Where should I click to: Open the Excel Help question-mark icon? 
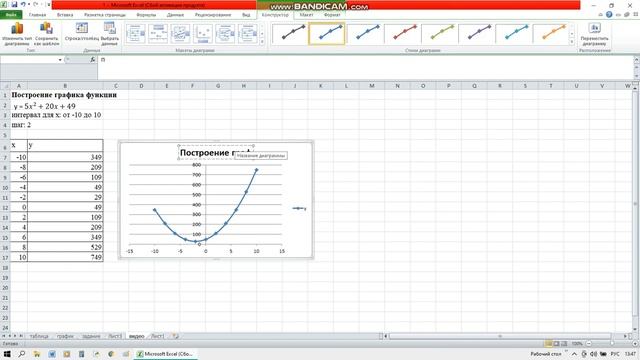coord(609,15)
